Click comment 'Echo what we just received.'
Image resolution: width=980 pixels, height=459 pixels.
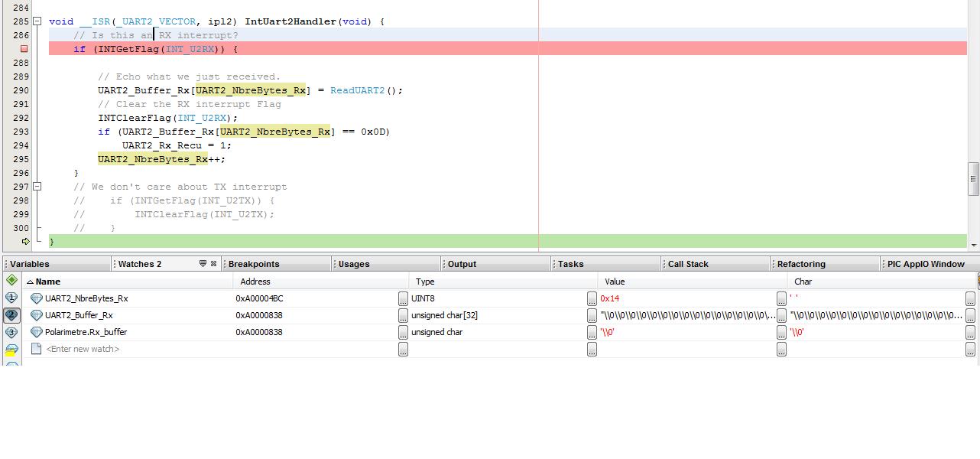pos(189,76)
